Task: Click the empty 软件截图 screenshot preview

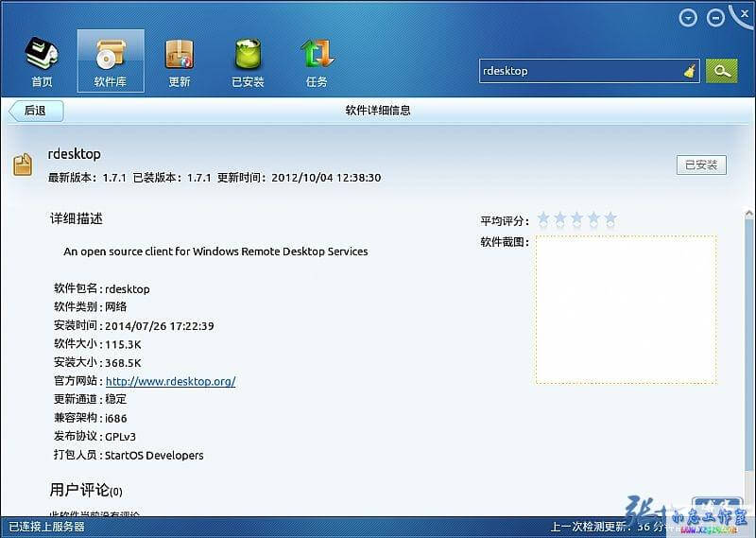Action: tap(627, 310)
